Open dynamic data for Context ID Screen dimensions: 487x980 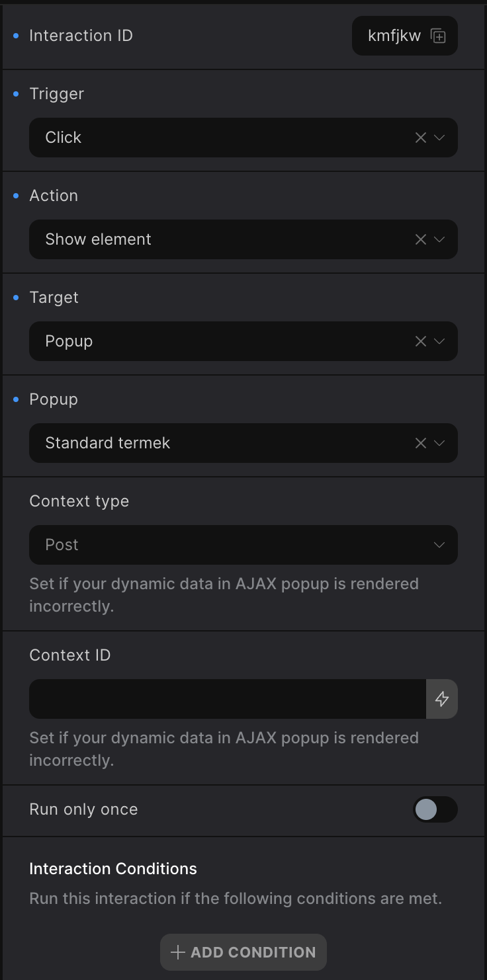(x=442, y=699)
